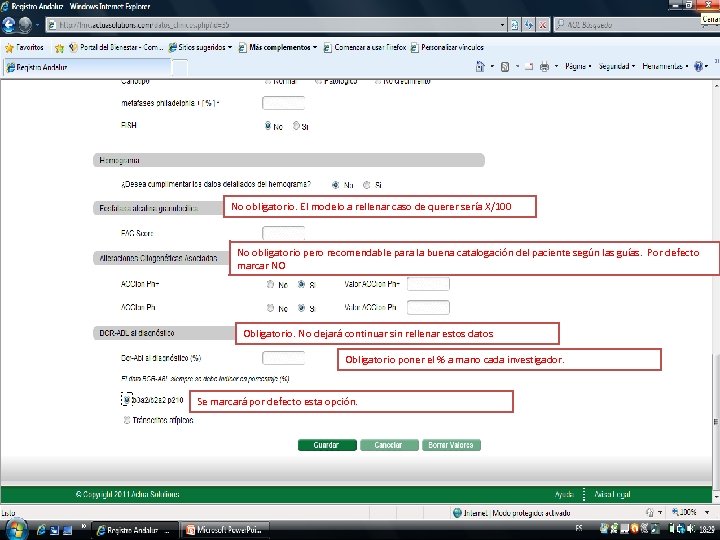Screen dimensions: 720x540
Task: Select No for detailed hemograma data
Action: point(335,185)
